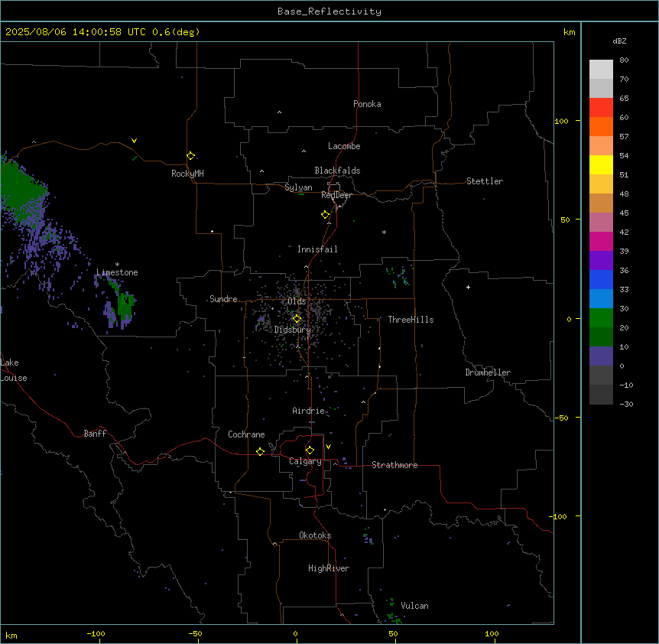The height and width of the screenshot is (644, 659).
Task: Click the Sylvan label on the map
Action: pyautogui.click(x=298, y=187)
